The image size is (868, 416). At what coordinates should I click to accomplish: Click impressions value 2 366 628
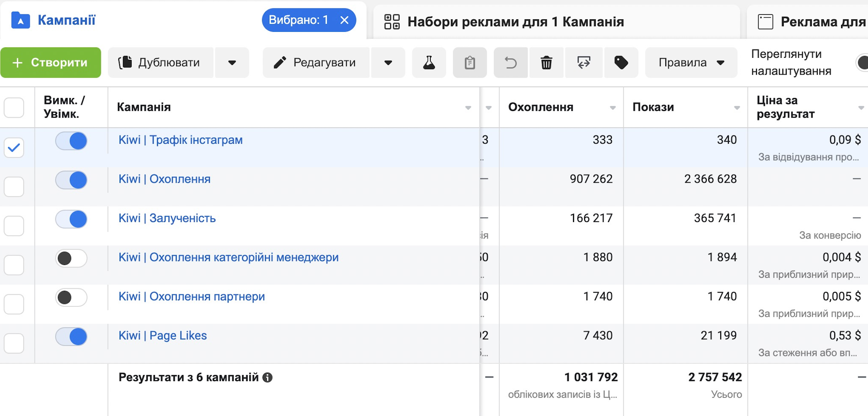click(x=710, y=179)
